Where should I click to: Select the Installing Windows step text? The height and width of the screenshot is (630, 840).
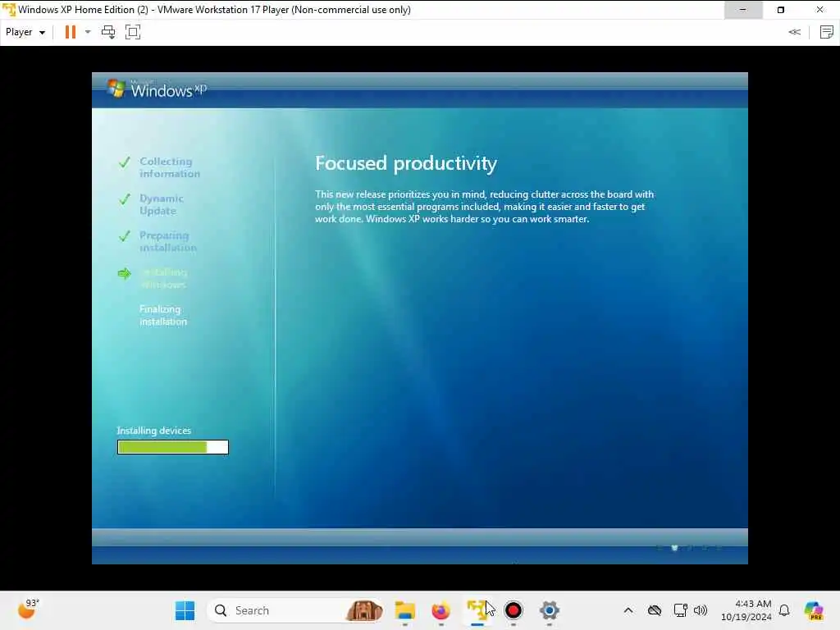tap(164, 279)
